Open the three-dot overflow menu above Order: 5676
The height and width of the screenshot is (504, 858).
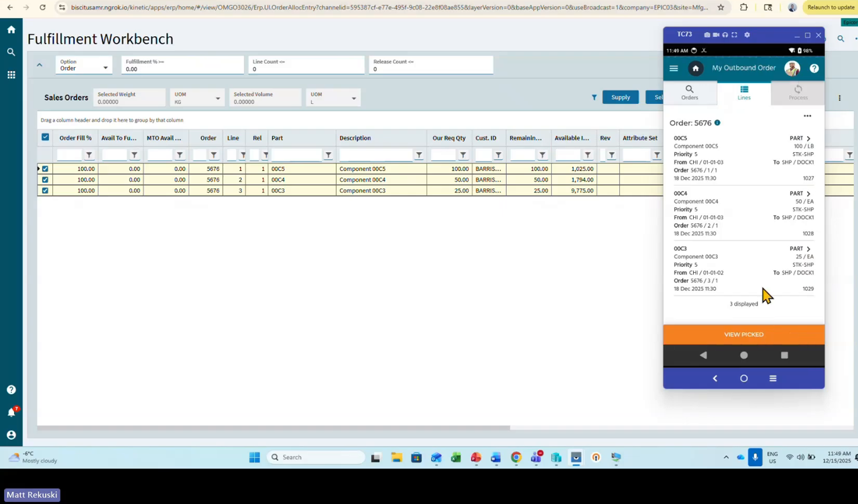(x=807, y=116)
